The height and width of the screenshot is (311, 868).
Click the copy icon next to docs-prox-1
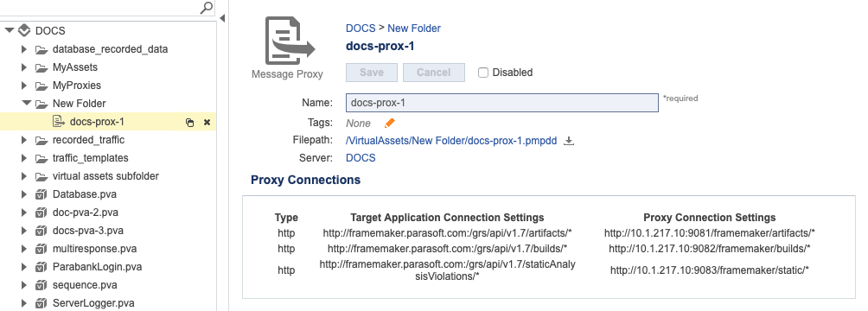(189, 123)
